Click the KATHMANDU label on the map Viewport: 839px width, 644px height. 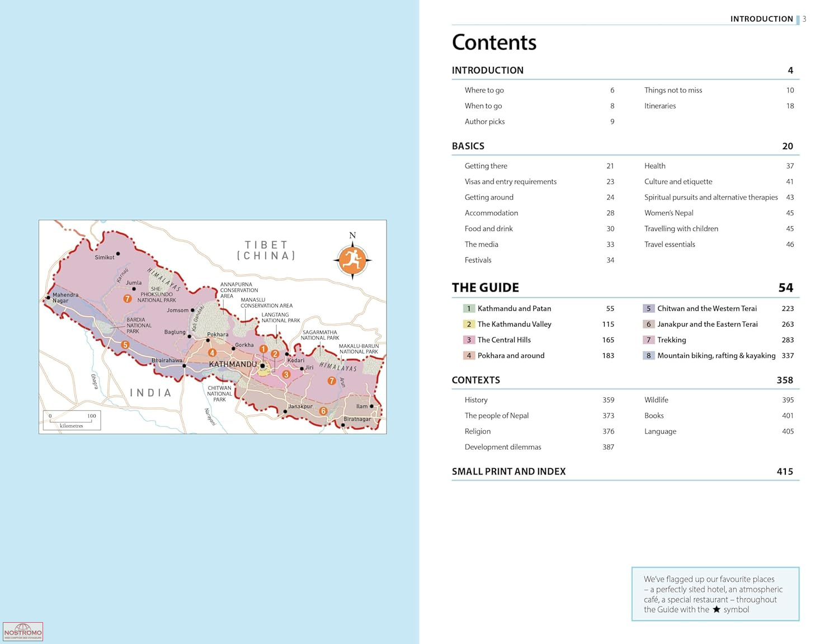click(x=233, y=364)
